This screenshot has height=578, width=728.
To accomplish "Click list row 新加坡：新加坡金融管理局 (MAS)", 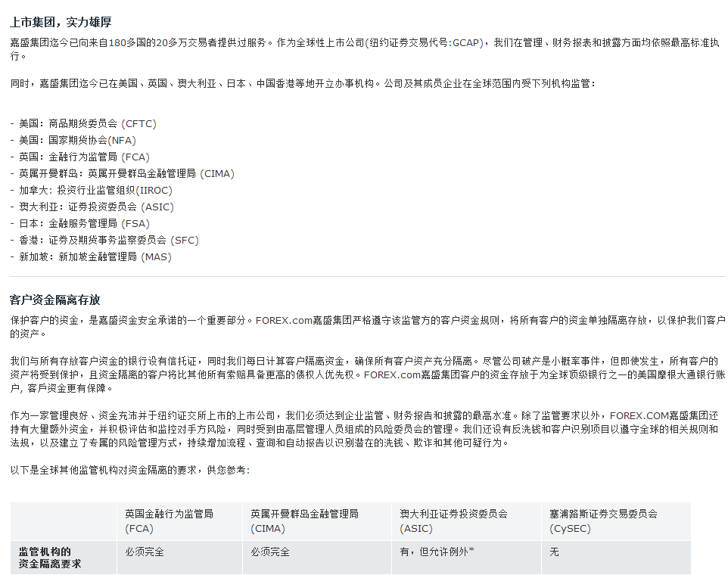I will click(91, 257).
